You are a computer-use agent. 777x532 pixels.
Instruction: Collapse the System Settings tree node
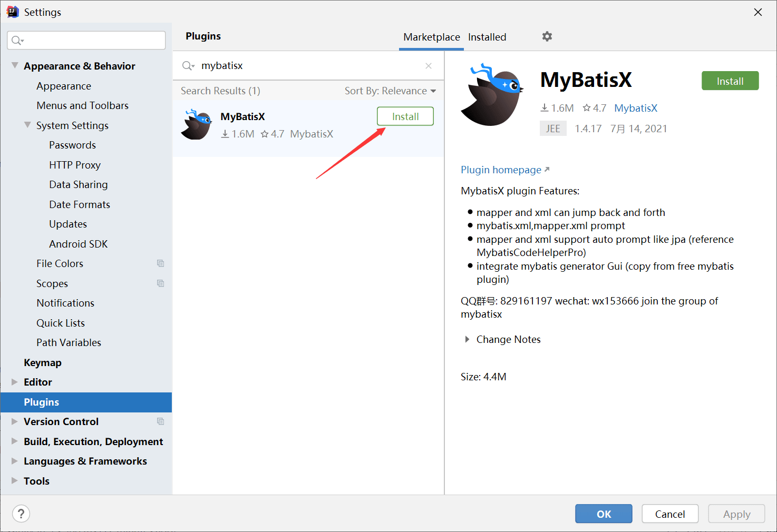(27, 125)
